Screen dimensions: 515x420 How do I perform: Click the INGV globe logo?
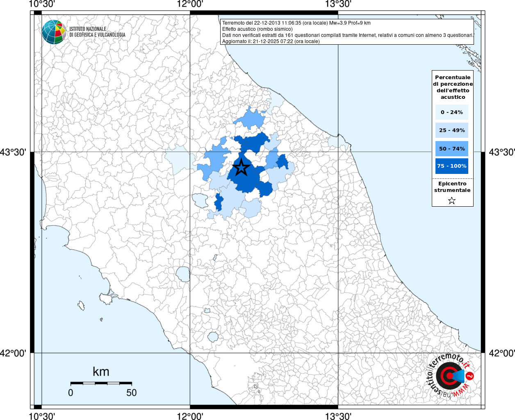54,32
